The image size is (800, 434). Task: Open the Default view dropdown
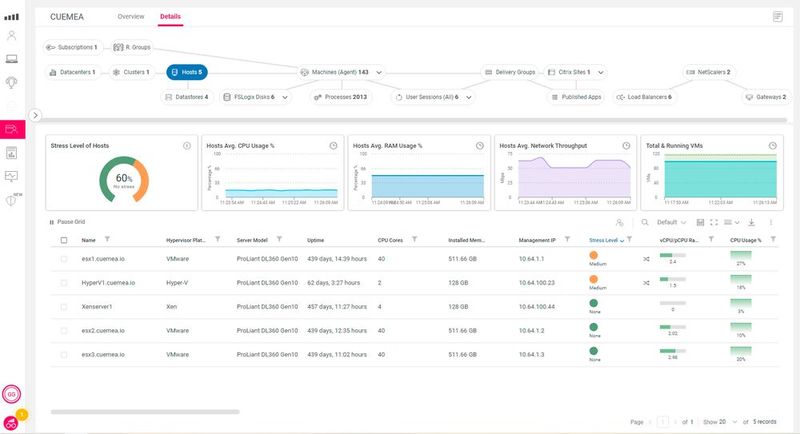coord(674,222)
